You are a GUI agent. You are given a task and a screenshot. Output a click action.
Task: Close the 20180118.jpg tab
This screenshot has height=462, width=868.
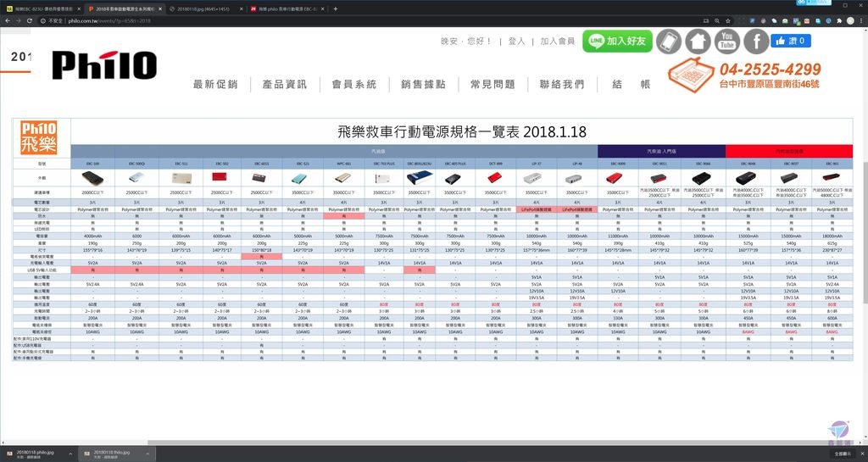tap(242, 8)
